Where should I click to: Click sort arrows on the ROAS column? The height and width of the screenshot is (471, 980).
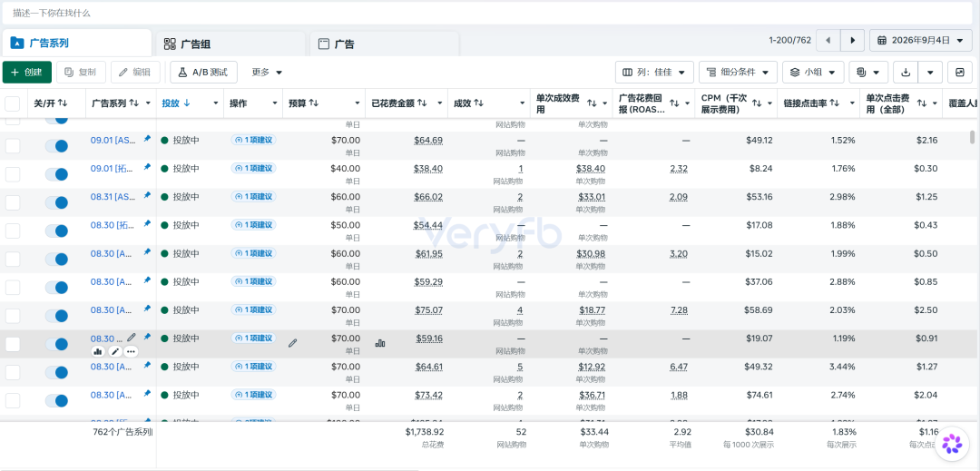(673, 103)
